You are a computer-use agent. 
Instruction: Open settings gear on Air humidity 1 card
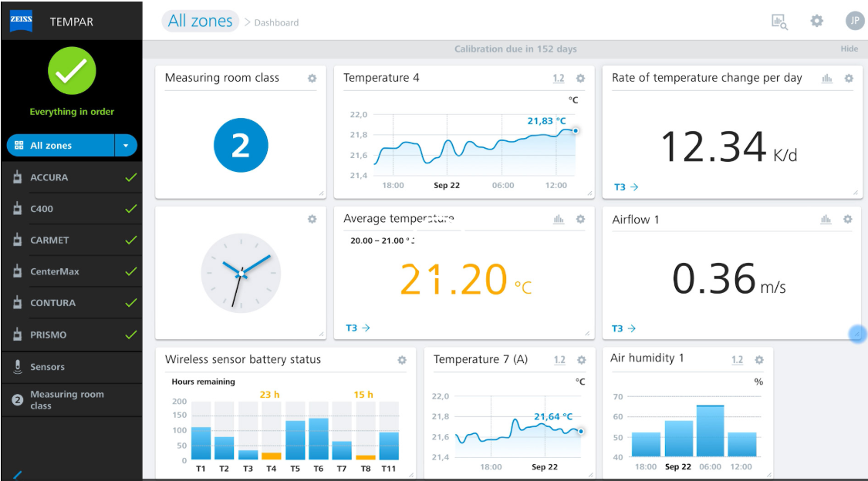(759, 360)
